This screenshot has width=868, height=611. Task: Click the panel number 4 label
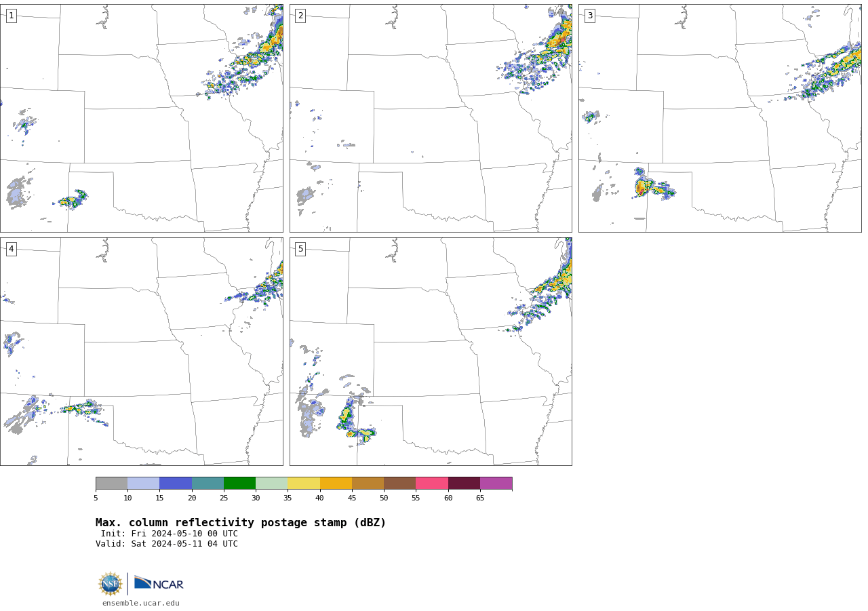[x=11, y=249]
